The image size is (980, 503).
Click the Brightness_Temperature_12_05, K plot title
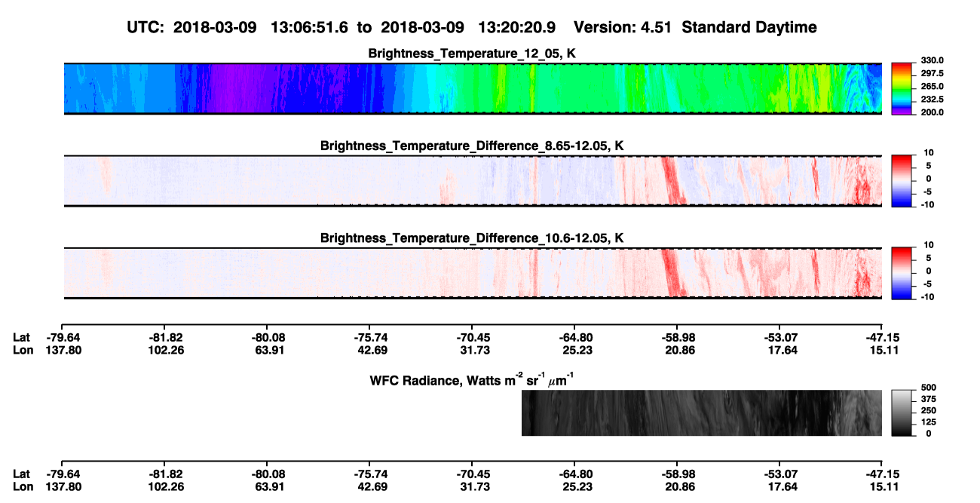(472, 54)
